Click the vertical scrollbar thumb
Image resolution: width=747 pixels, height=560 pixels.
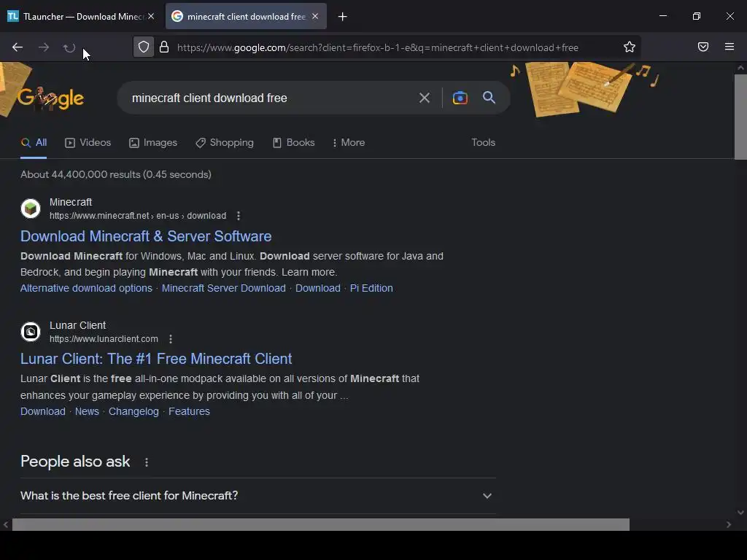pyautogui.click(x=740, y=117)
